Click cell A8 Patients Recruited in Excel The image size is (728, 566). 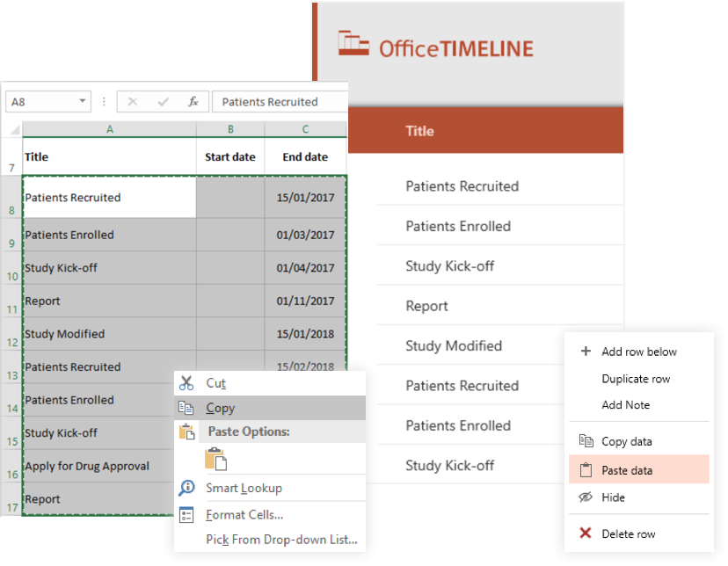tap(110, 197)
